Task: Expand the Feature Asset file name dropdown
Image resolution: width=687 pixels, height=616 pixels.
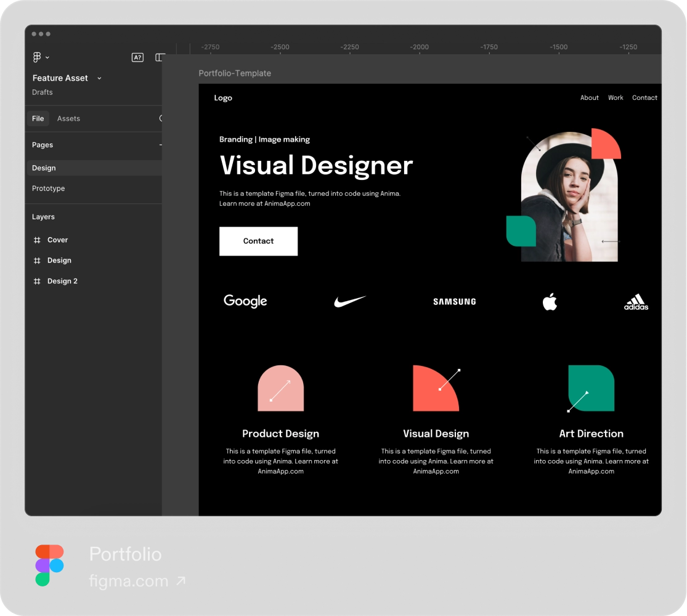Action: point(99,78)
